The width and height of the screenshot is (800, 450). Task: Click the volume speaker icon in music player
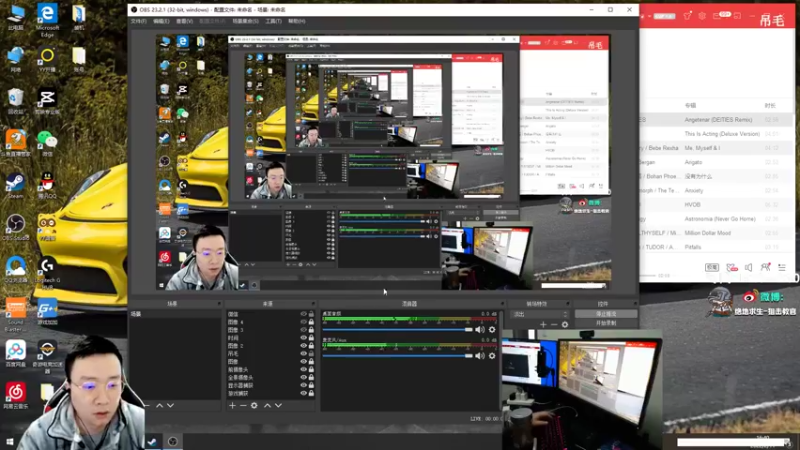click(x=748, y=267)
